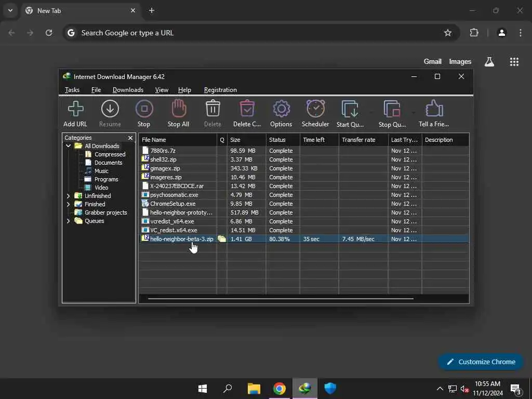Click the Stop All hand icon
This screenshot has width=532, height=399.
[x=179, y=109]
